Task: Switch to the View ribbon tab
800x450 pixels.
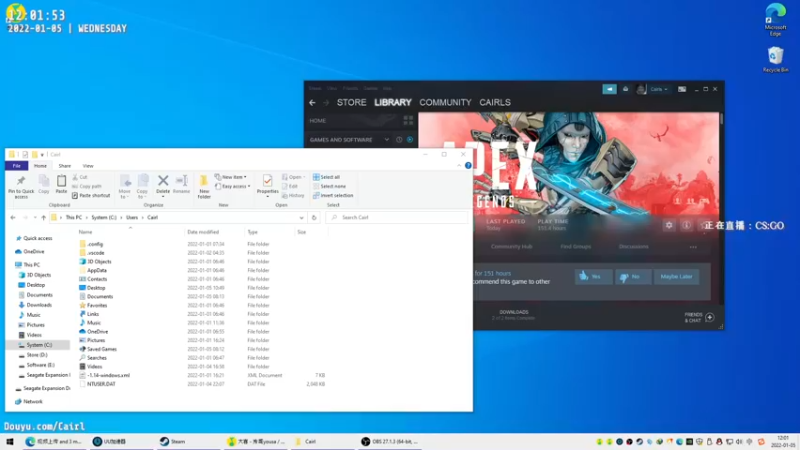Action: coord(88,166)
